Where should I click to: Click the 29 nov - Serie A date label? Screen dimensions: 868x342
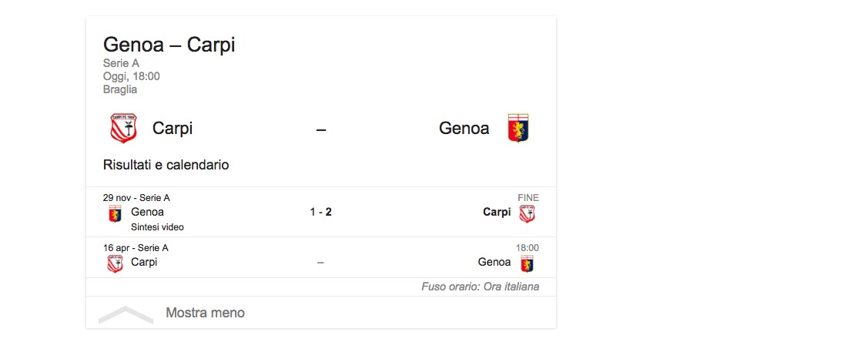pos(136,198)
